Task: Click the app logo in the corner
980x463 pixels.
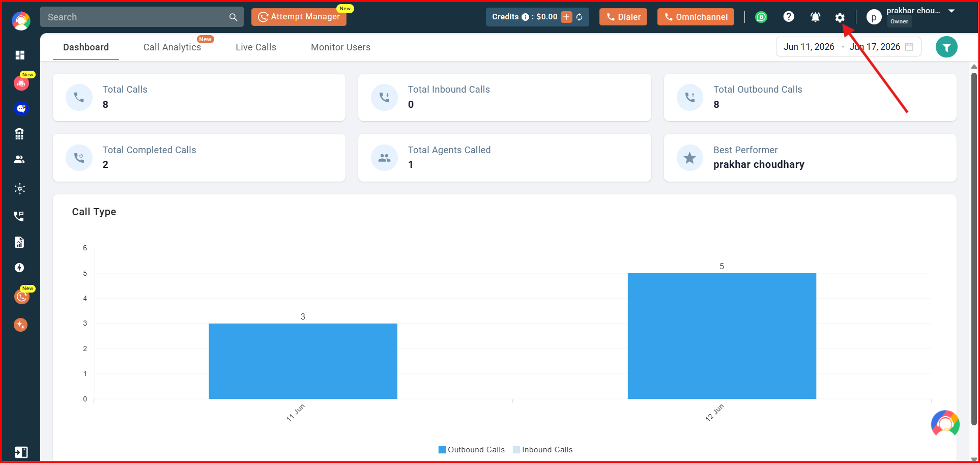Action: coord(21,20)
